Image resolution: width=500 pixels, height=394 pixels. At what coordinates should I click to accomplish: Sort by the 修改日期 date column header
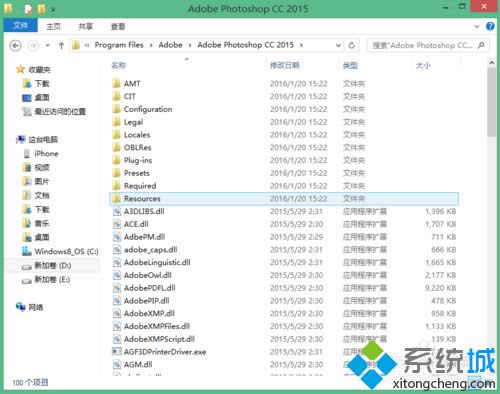[284, 65]
